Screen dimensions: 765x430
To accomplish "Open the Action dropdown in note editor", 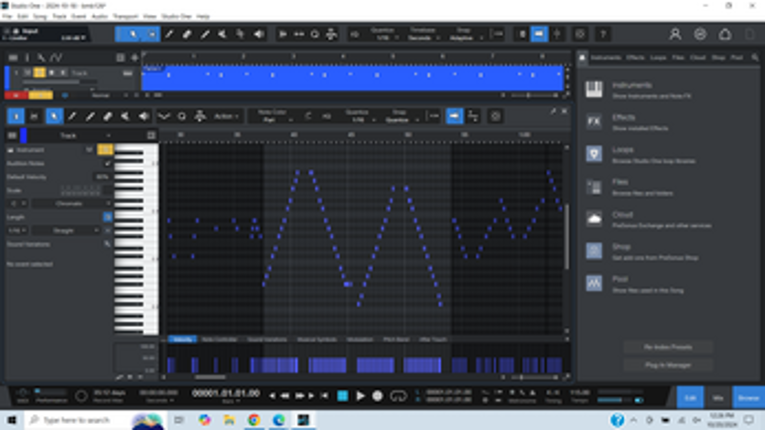I will [226, 116].
